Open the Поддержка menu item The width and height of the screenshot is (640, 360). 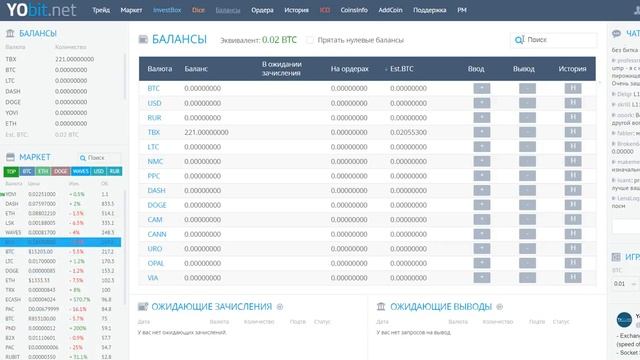[x=429, y=10]
